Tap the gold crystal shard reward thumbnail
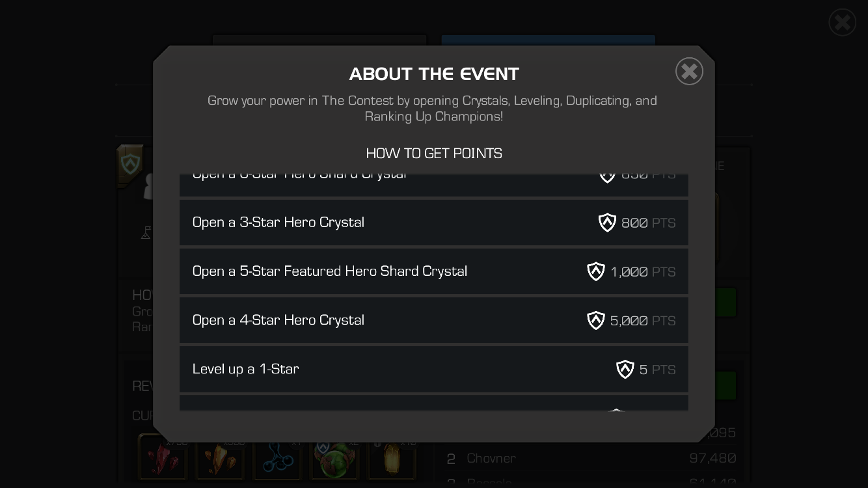The width and height of the screenshot is (868, 488). point(220,459)
